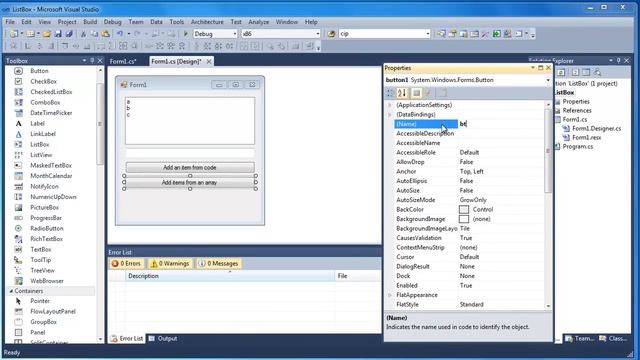Screen dimensions: 640x360
Task: Select RadioButton control in Toolbox
Action: click(47, 229)
